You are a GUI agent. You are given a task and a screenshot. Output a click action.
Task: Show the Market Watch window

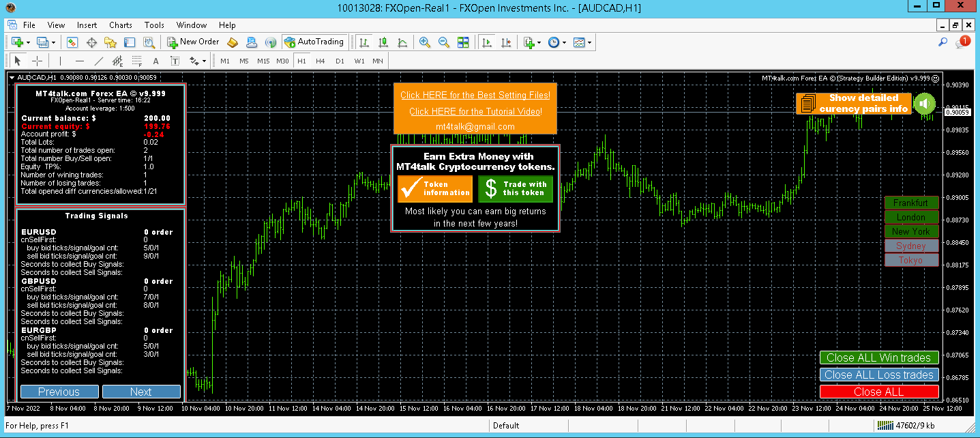(x=72, y=42)
